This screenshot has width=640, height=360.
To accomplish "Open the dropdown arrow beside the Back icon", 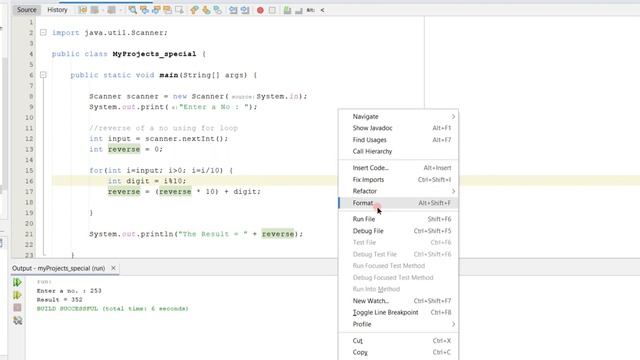I will click(102, 10).
